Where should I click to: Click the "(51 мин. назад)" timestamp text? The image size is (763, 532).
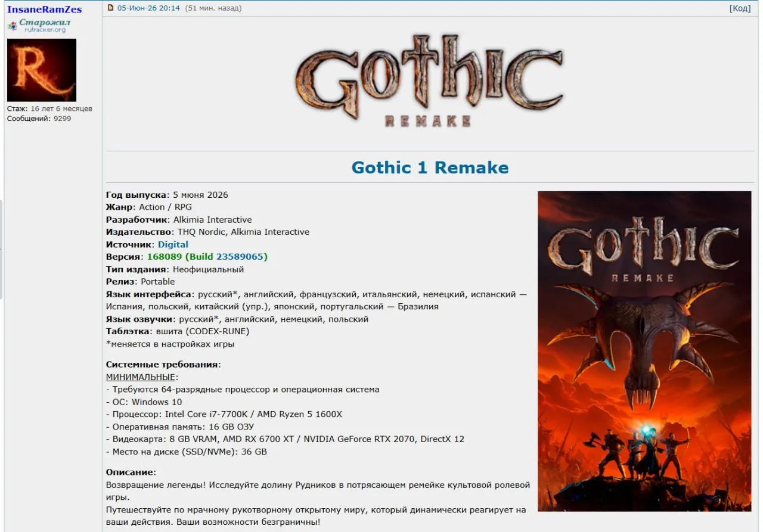tap(213, 8)
